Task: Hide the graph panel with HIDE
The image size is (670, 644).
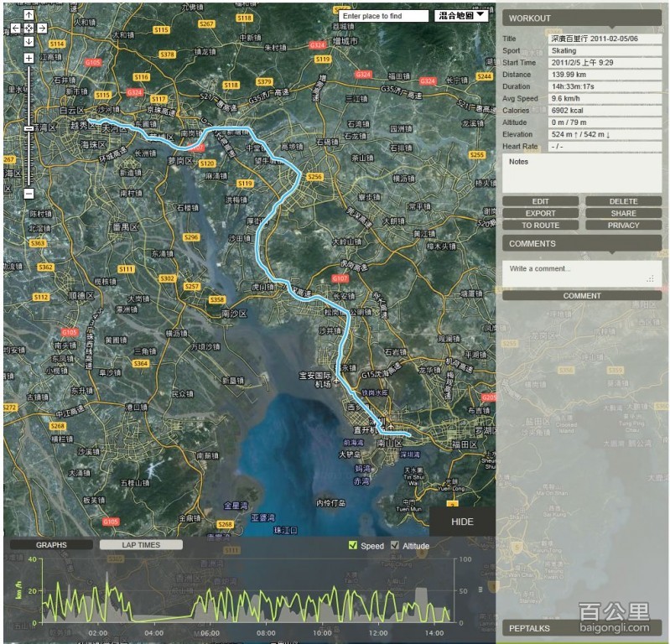Action: tap(462, 522)
